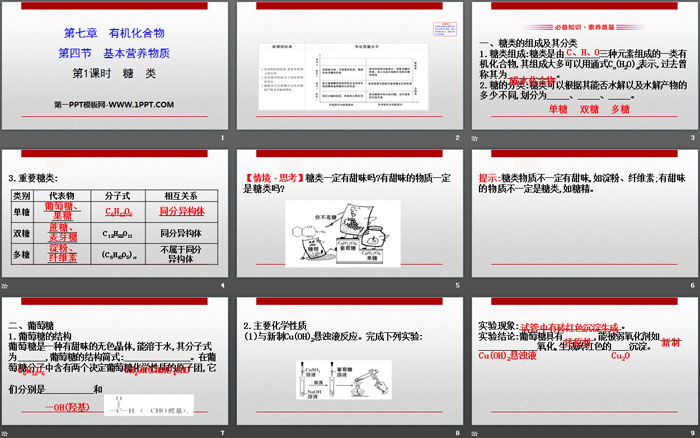
Task: Click the —CHO aldehyde structure image on slide 7
Action: 149,405
